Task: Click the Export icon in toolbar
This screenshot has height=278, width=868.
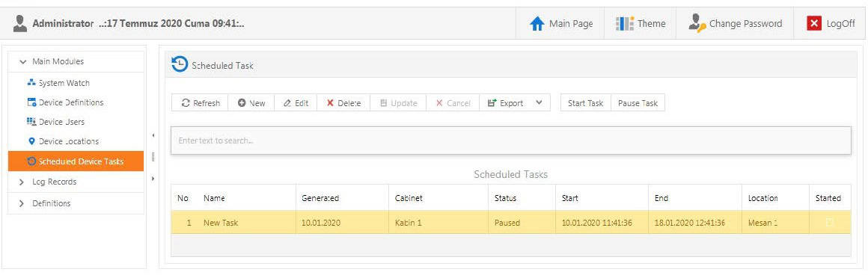Action: (x=492, y=103)
